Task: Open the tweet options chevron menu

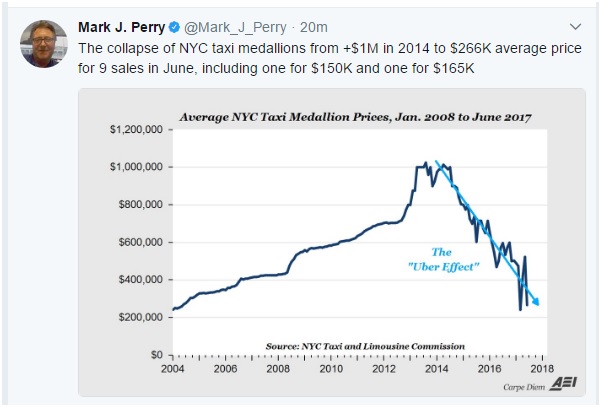Action: tap(574, 27)
